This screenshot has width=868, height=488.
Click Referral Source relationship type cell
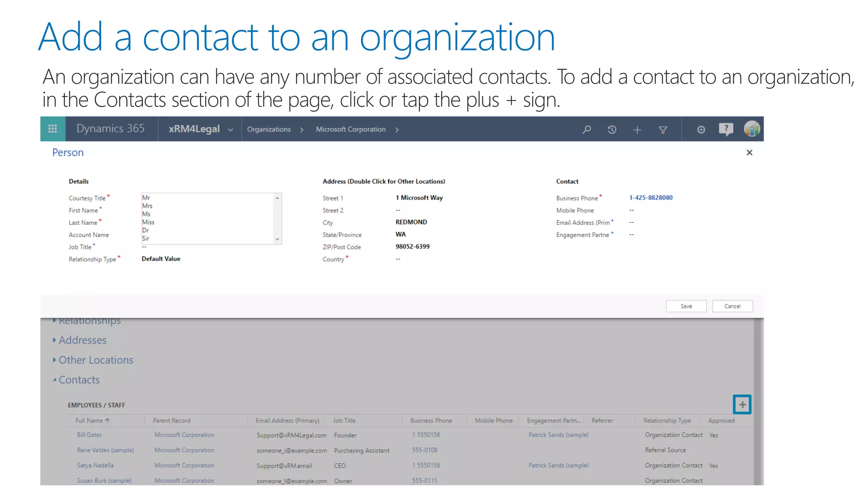tap(665, 450)
